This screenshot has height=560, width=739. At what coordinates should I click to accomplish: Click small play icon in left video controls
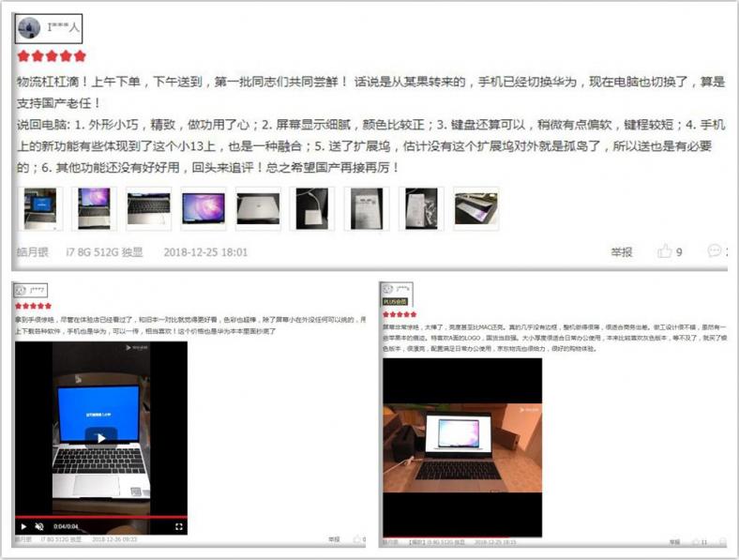(x=23, y=526)
